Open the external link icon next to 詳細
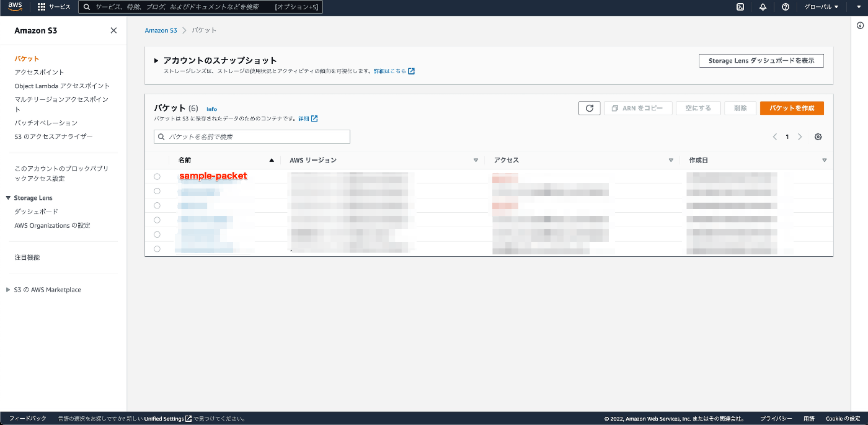 (314, 119)
